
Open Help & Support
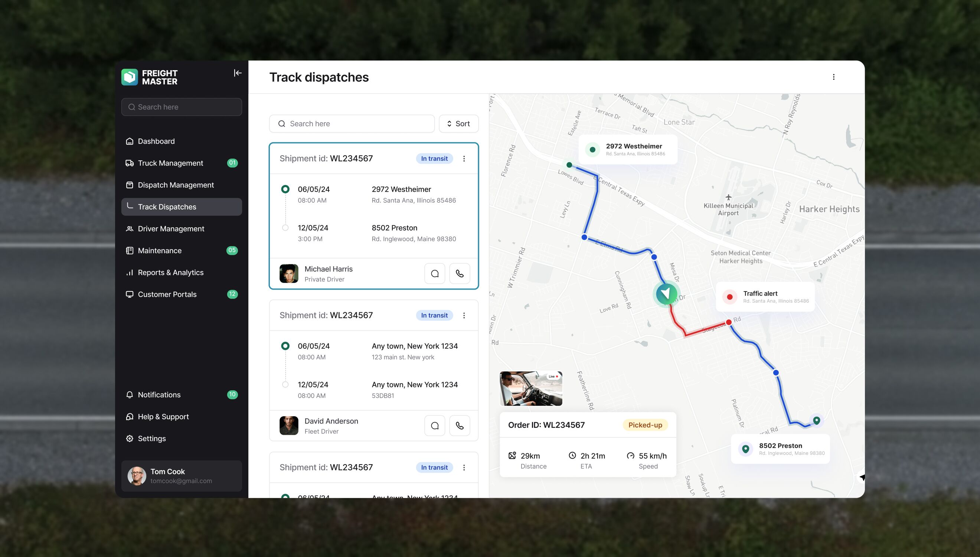(x=182, y=416)
